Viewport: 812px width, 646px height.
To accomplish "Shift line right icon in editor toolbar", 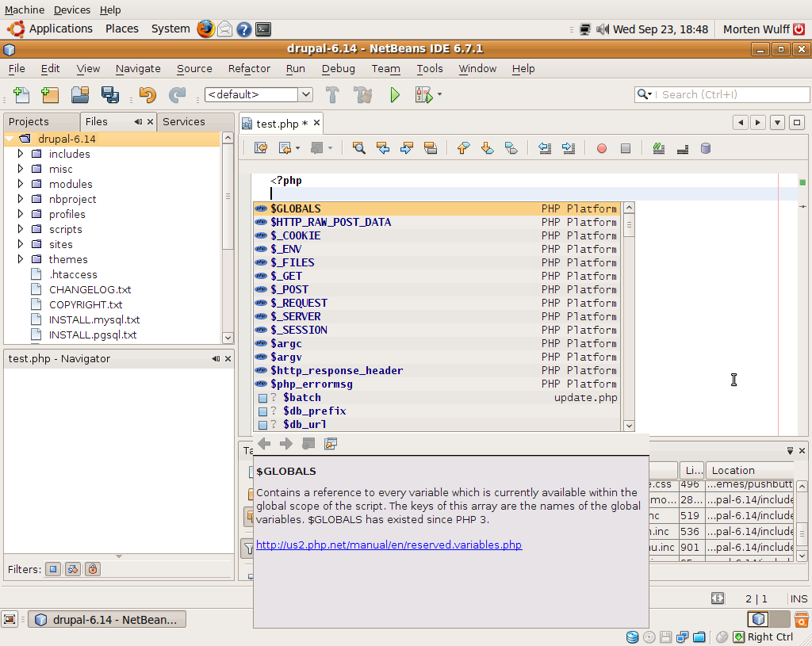I will tap(568, 148).
